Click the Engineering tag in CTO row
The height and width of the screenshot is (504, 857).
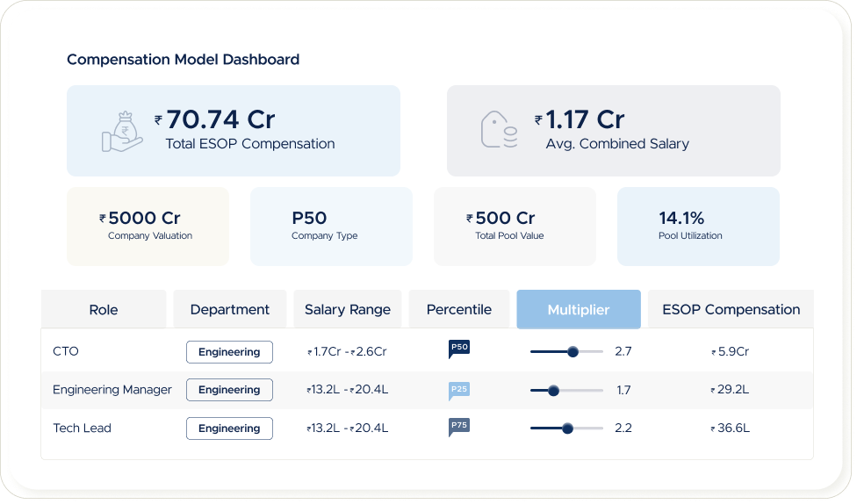pyautogui.click(x=229, y=352)
